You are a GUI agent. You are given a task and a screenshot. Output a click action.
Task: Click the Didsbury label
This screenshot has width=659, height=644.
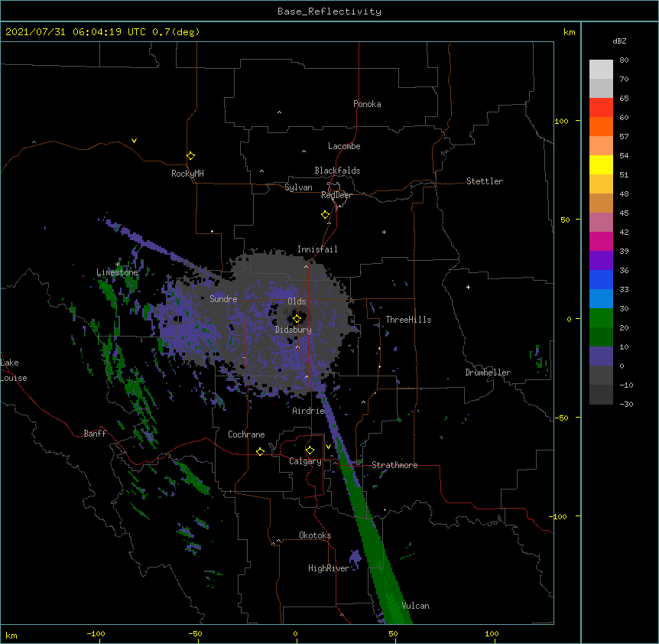tap(294, 330)
